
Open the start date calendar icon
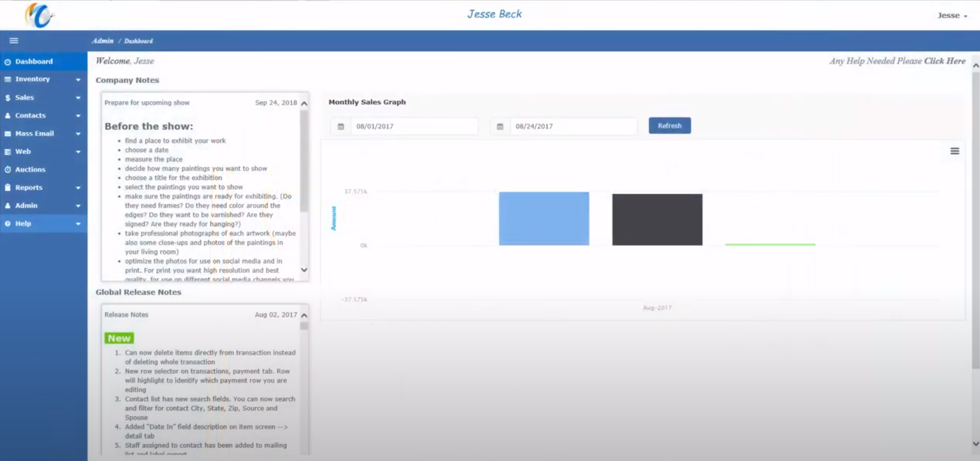pyautogui.click(x=341, y=126)
